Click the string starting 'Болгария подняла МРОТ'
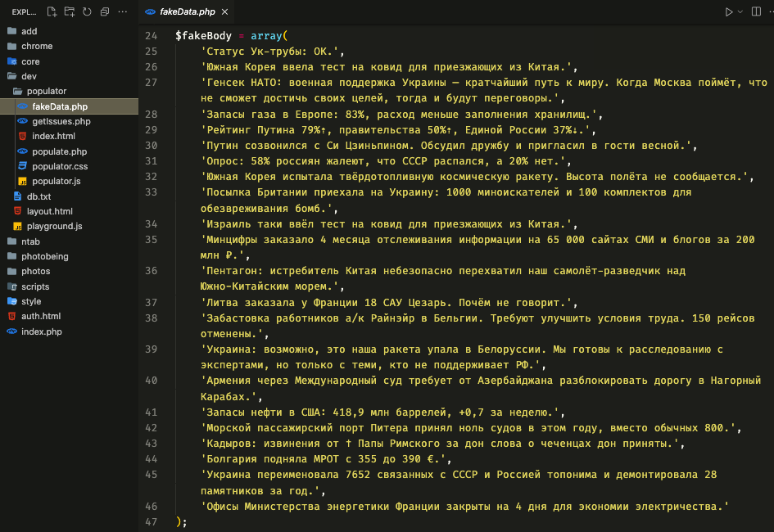Image resolution: width=774 pixels, height=532 pixels. pyautogui.click(x=324, y=459)
